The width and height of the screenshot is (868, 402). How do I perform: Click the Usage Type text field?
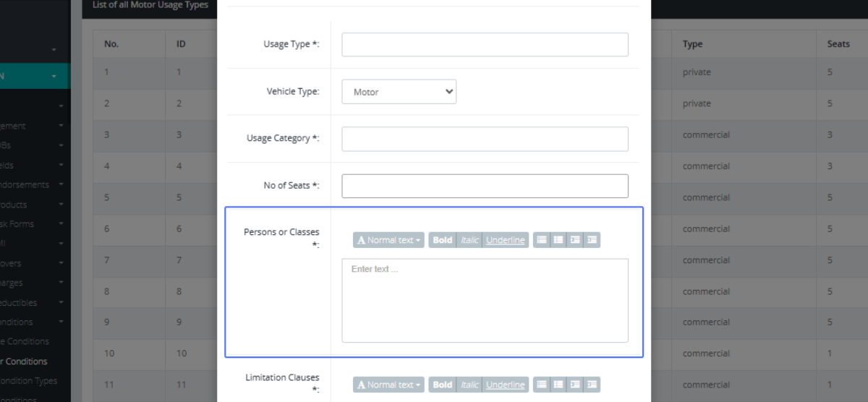pos(485,45)
